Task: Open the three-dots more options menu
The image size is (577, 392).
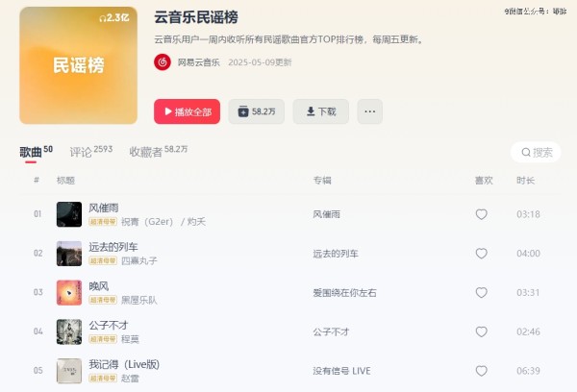Action: pos(370,111)
